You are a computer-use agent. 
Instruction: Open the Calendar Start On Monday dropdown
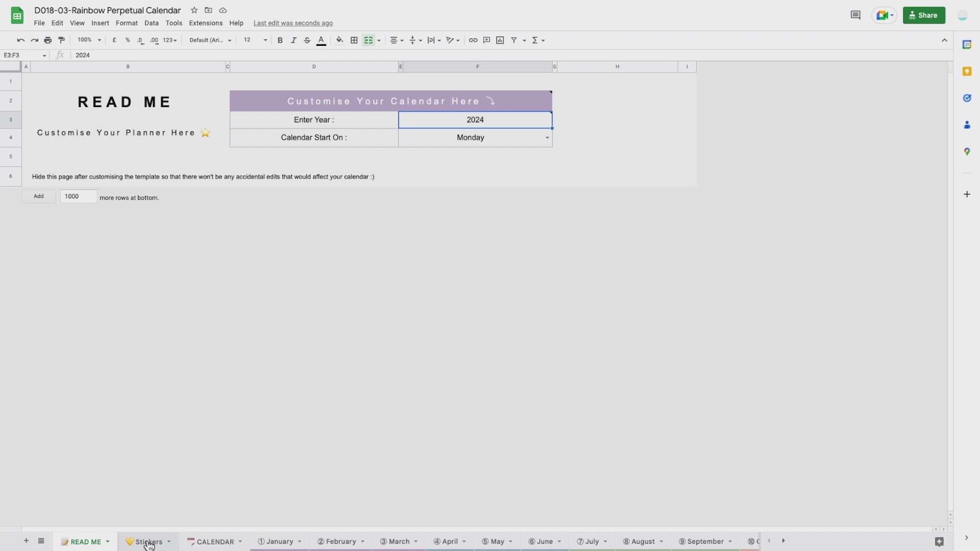point(547,138)
